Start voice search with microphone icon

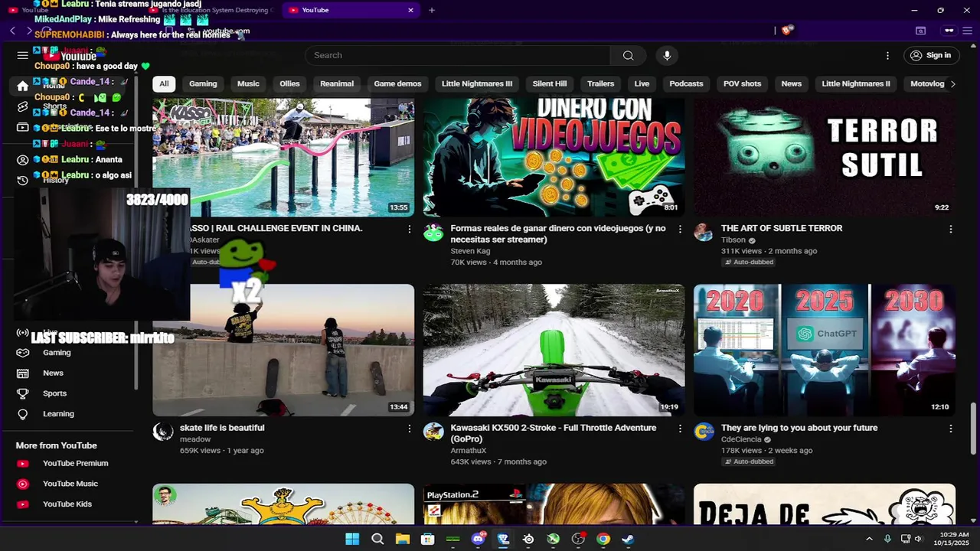pos(667,55)
